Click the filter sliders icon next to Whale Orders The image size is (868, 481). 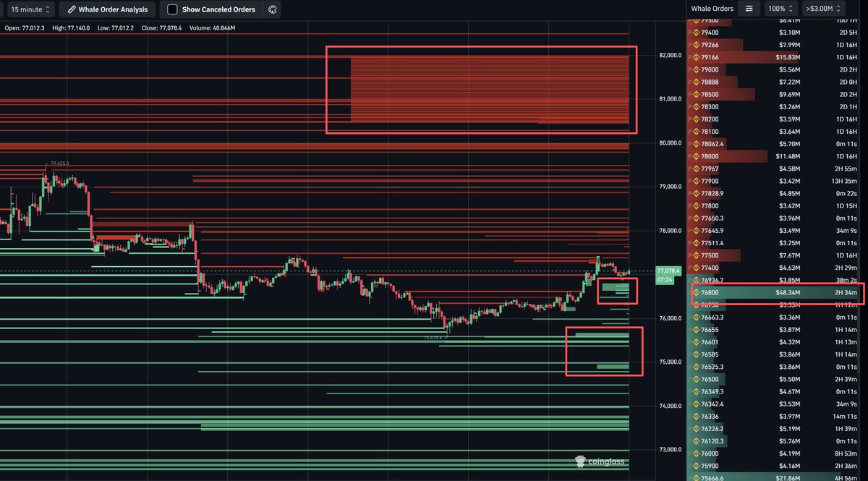point(750,9)
